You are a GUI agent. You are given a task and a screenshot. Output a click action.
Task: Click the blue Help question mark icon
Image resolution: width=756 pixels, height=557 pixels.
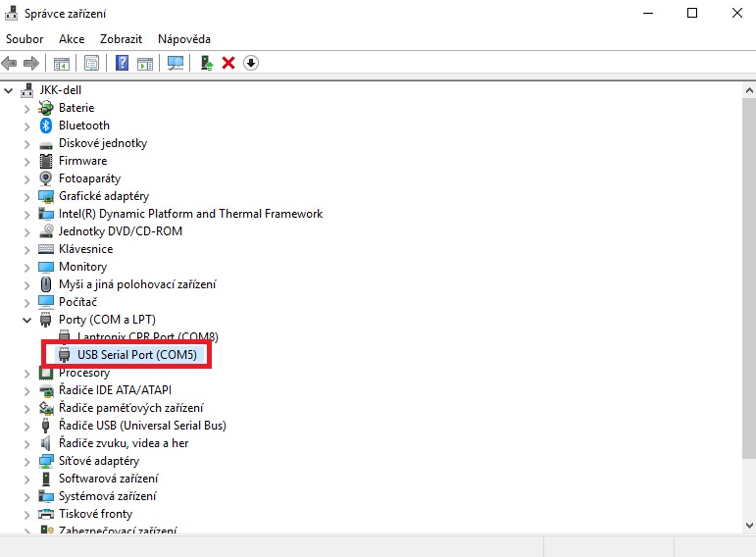click(x=123, y=63)
